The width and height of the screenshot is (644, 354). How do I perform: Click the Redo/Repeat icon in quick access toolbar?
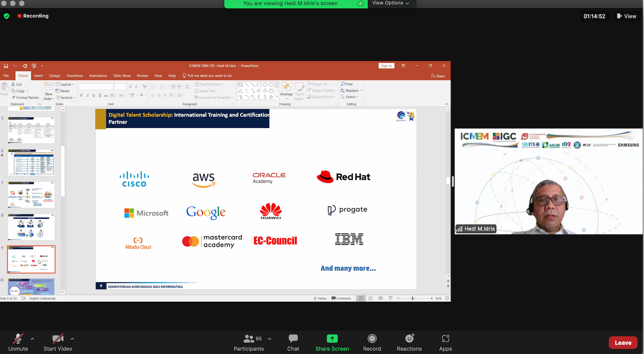25,66
